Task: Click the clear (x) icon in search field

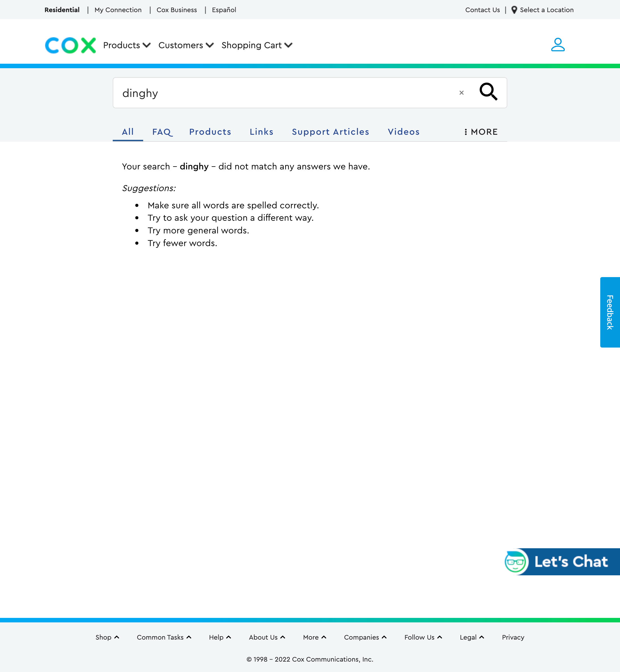Action: 461,92
